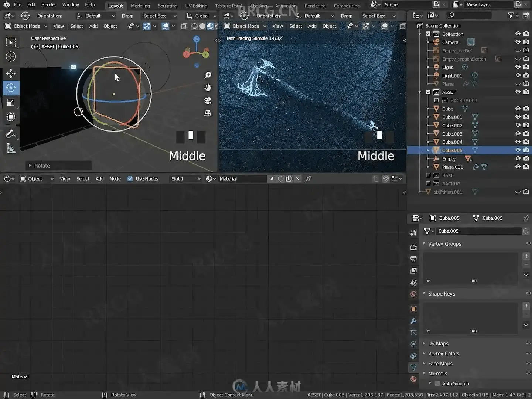Expand the UV Maps panel

(x=438, y=344)
